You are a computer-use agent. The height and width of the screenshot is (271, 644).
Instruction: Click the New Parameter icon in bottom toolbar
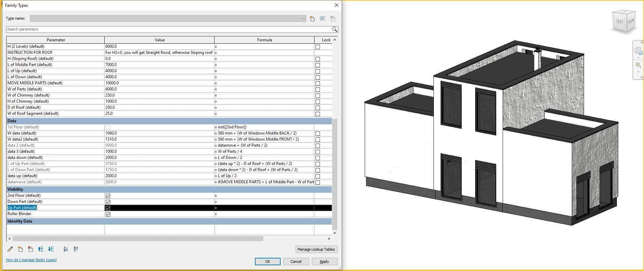click(20, 249)
